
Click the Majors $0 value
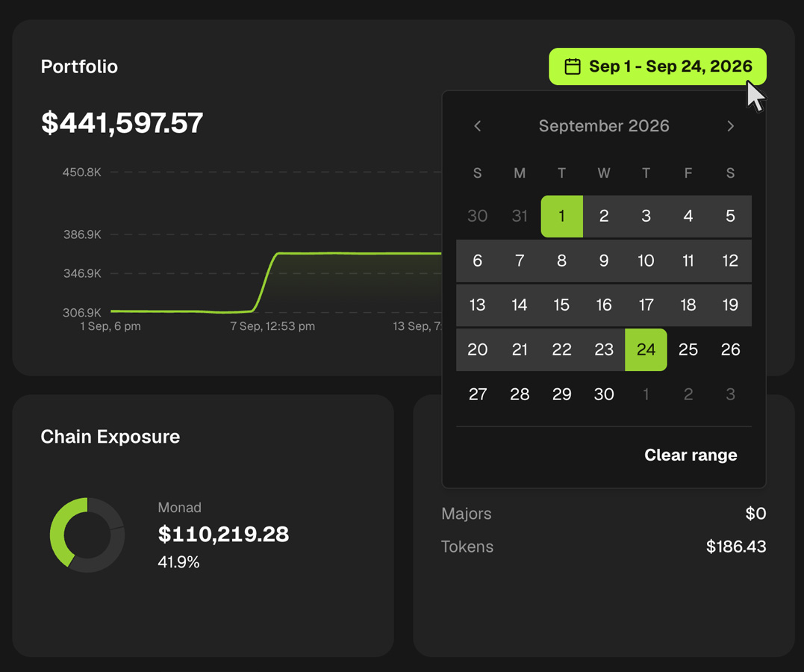pos(755,514)
